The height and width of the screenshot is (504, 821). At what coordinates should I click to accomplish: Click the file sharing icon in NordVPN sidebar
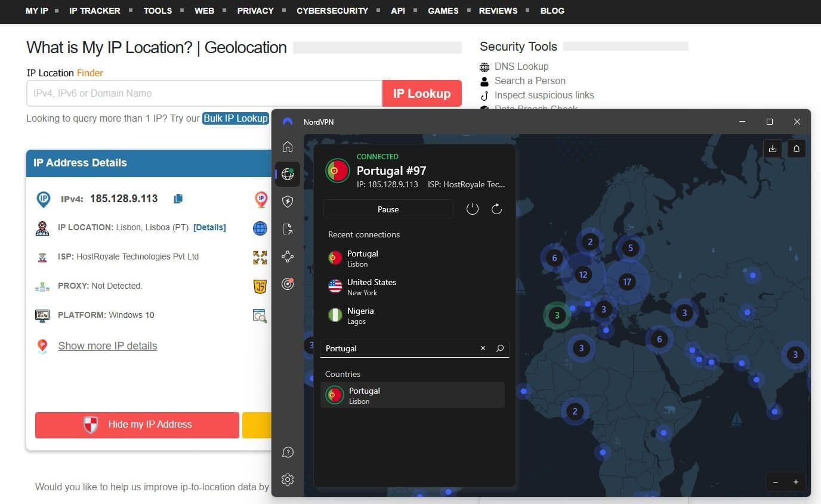tap(288, 228)
